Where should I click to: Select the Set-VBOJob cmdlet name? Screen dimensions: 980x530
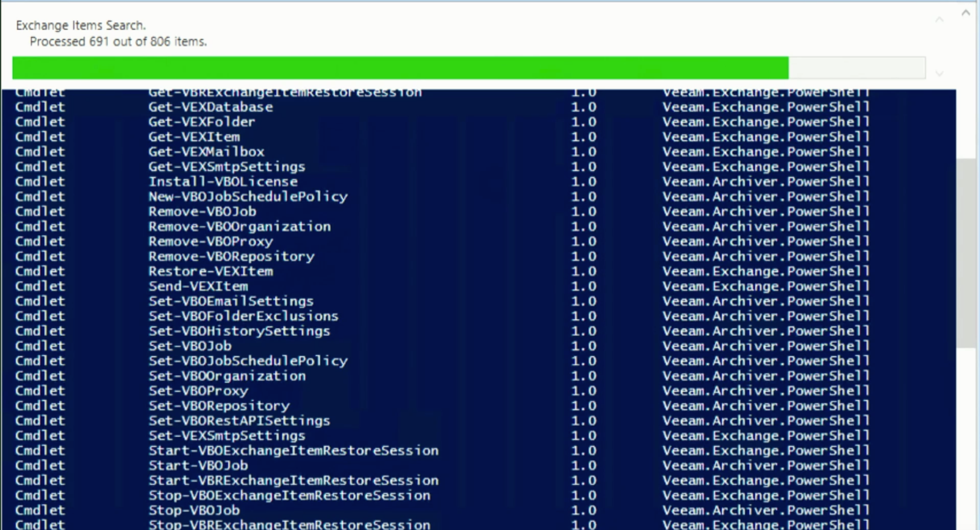(190, 346)
